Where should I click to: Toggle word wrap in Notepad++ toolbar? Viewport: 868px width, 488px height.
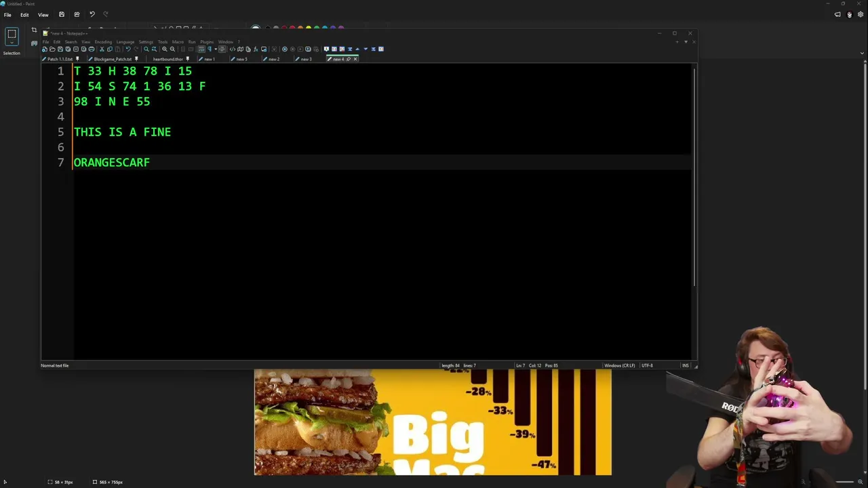point(201,49)
